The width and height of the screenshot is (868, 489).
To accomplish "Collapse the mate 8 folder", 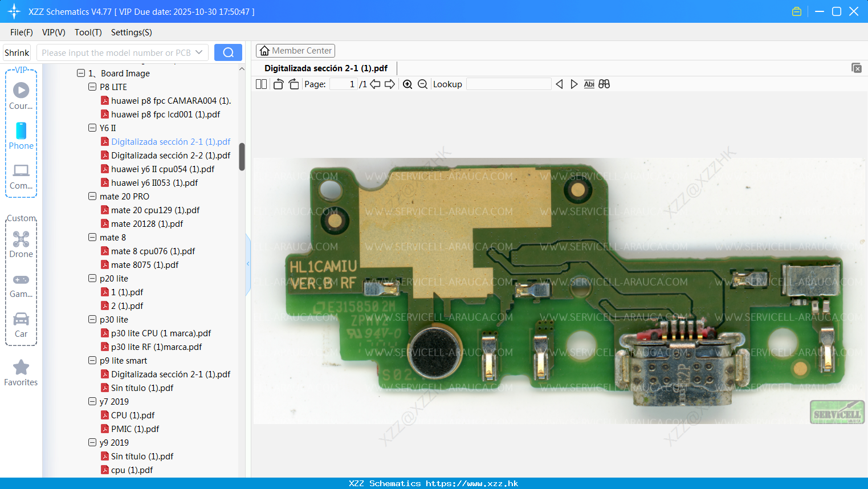I will click(92, 237).
